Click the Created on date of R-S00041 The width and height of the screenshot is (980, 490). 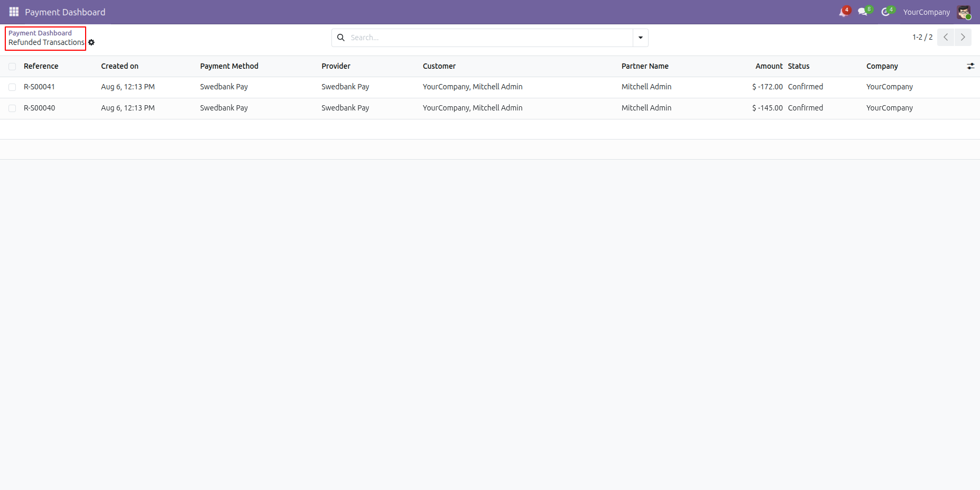128,87
